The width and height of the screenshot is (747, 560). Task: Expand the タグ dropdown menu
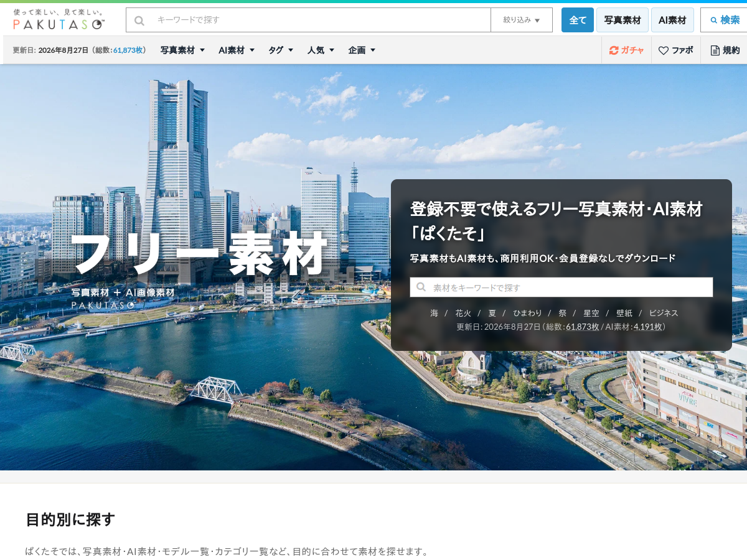tap(281, 50)
